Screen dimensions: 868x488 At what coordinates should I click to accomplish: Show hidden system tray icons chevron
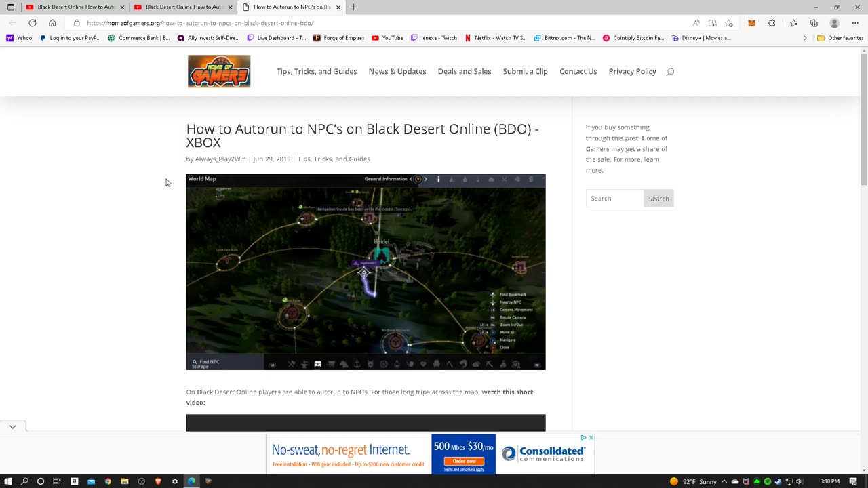point(724,481)
